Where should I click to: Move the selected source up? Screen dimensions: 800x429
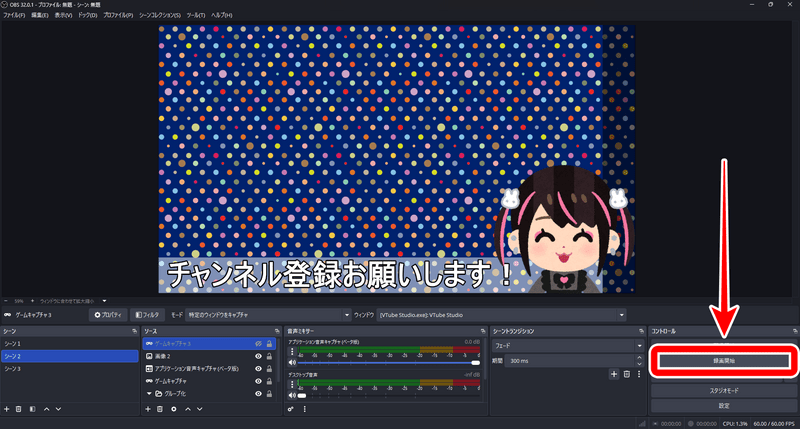[x=188, y=409]
